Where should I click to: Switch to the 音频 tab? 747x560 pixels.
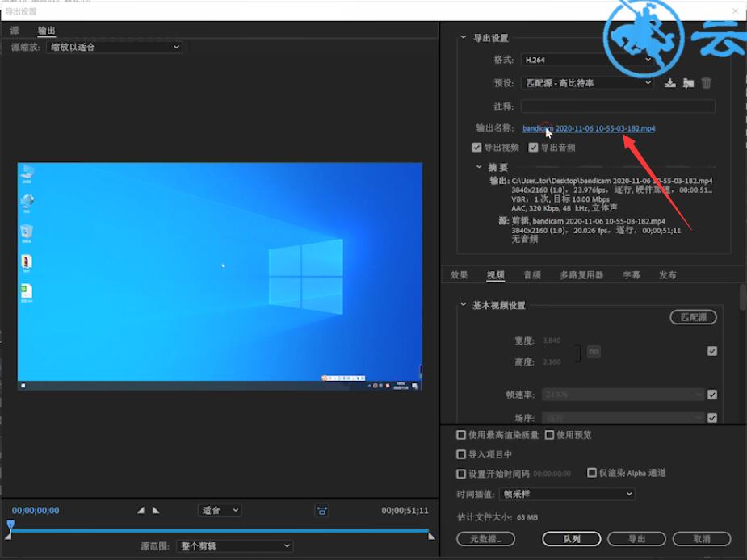(x=532, y=275)
